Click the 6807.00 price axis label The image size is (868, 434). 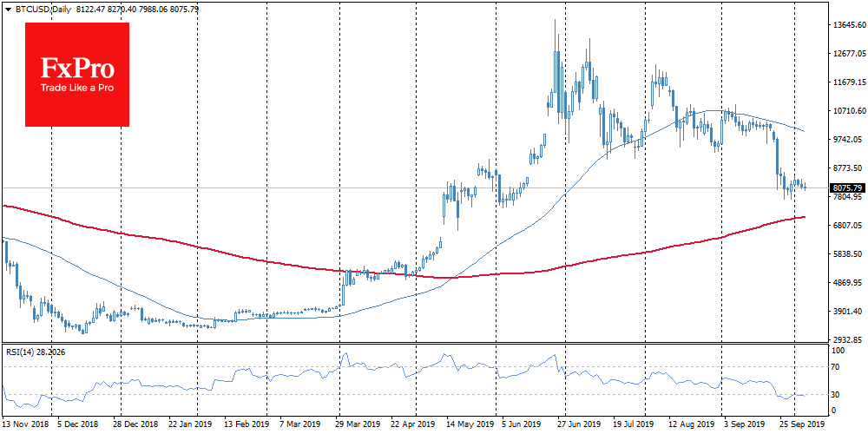tap(850, 226)
